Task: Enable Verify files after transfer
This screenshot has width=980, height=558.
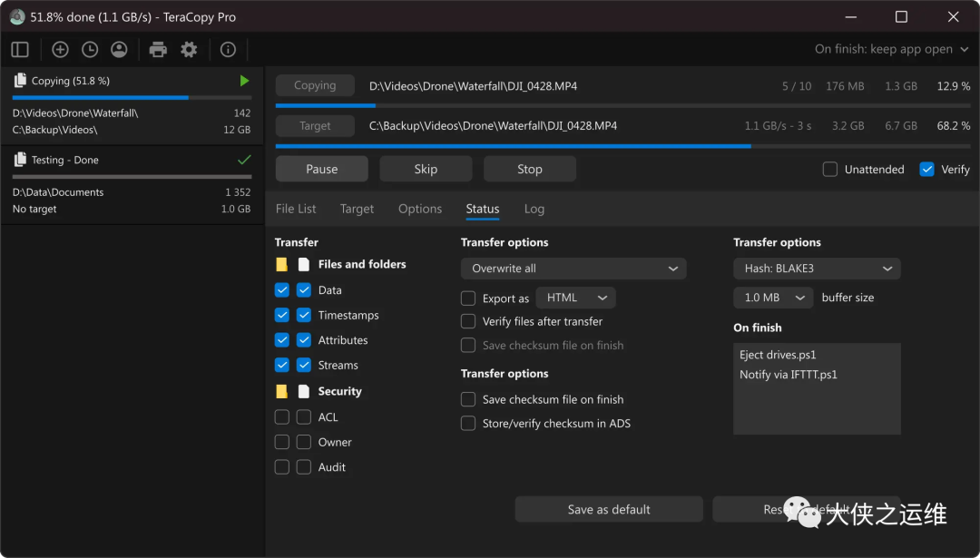Action: (x=468, y=321)
